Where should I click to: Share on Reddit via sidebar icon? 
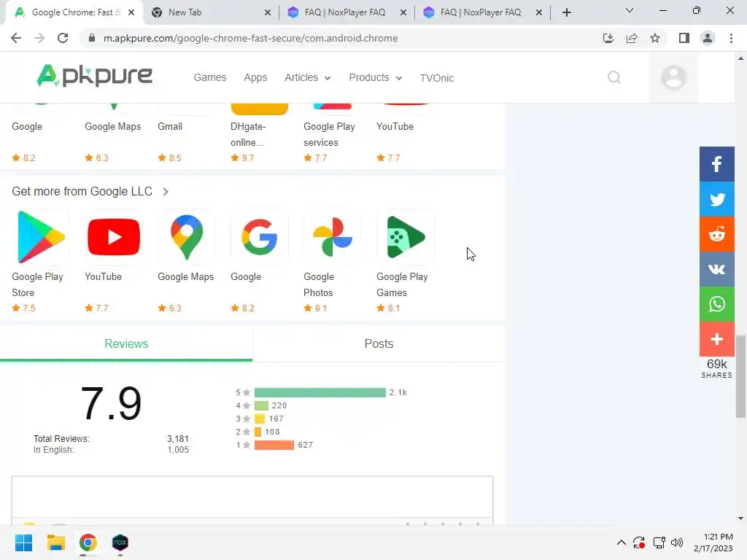click(x=716, y=234)
